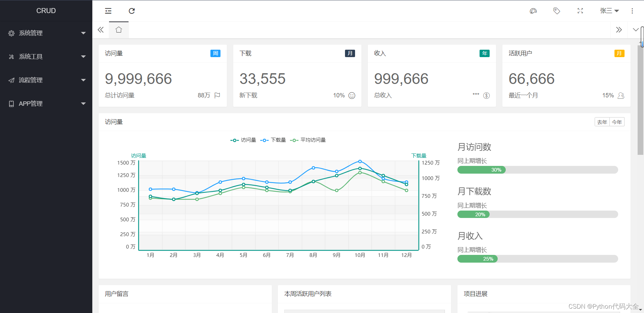The width and height of the screenshot is (644, 313).
Task: Open the three-dot overflow menu icon
Action: coord(632,11)
